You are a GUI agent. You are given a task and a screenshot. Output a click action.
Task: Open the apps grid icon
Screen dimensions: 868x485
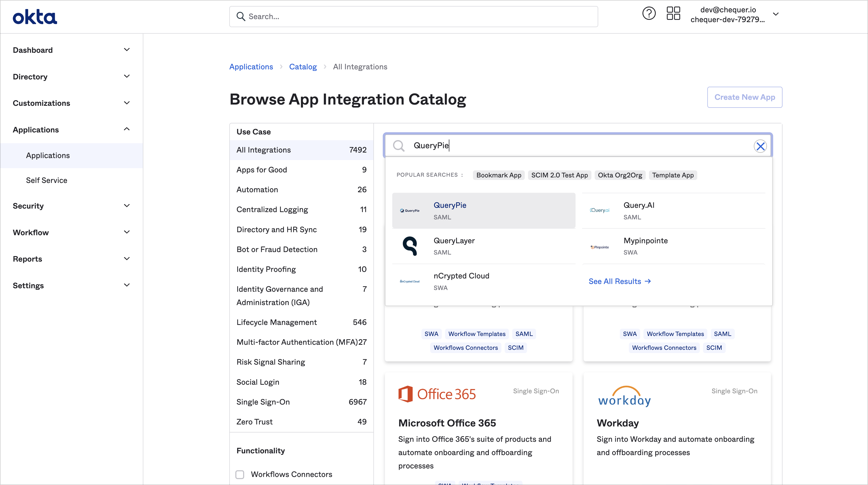673,14
